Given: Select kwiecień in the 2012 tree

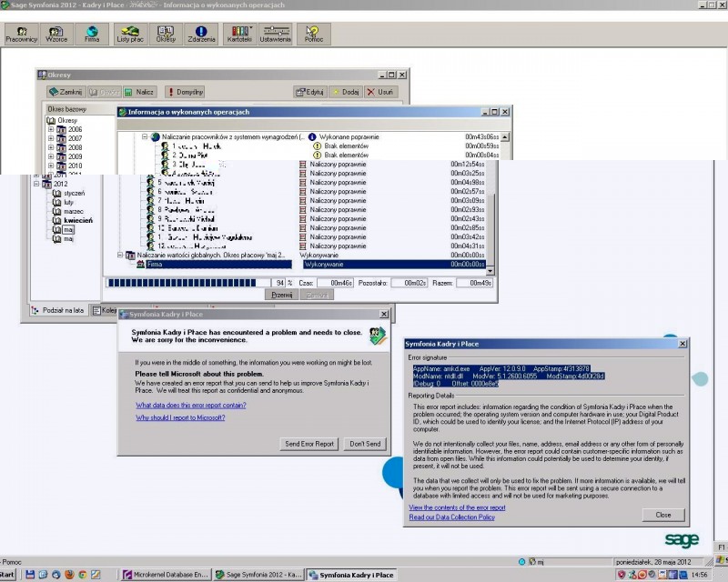Looking at the screenshot, I should point(77,220).
